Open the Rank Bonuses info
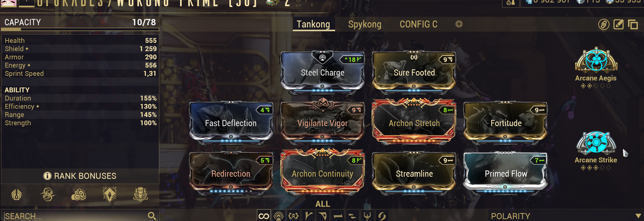 pos(80,176)
